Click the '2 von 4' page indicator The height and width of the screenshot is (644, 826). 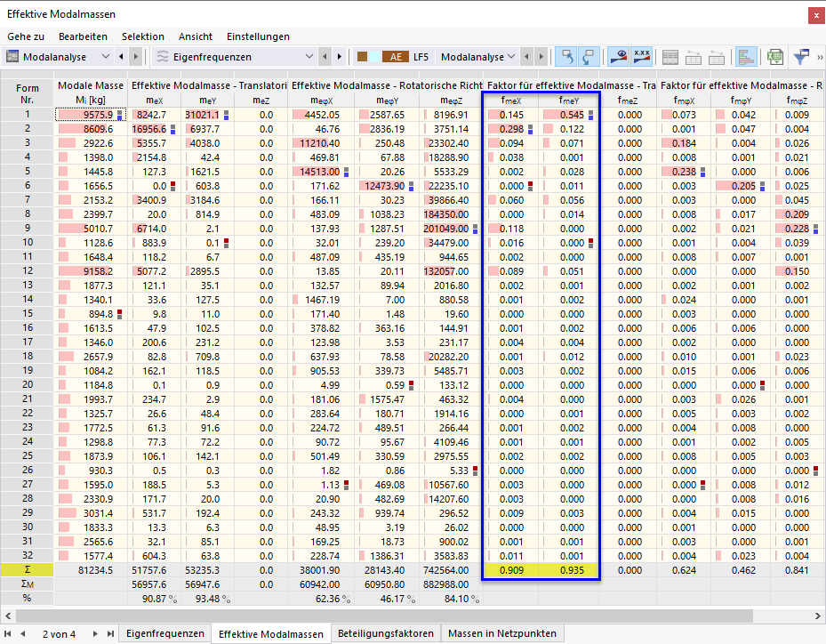(x=59, y=634)
